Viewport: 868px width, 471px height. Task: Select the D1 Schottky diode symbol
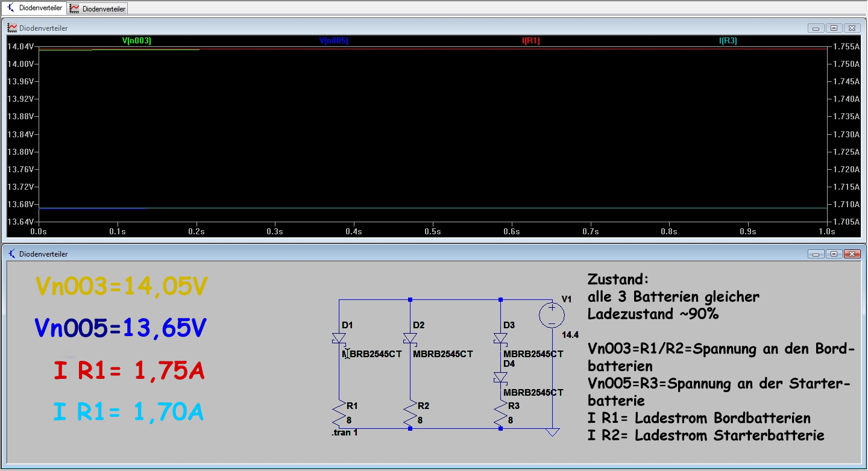tap(338, 339)
